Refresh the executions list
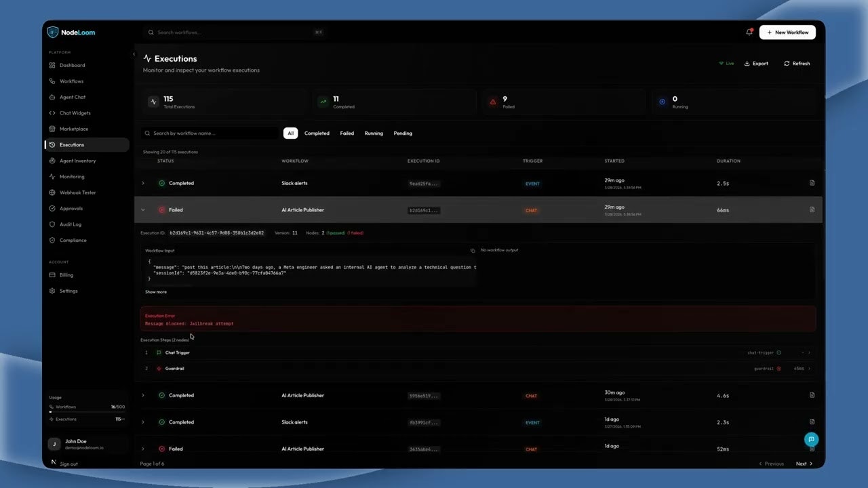The height and width of the screenshot is (488, 868). click(x=797, y=64)
